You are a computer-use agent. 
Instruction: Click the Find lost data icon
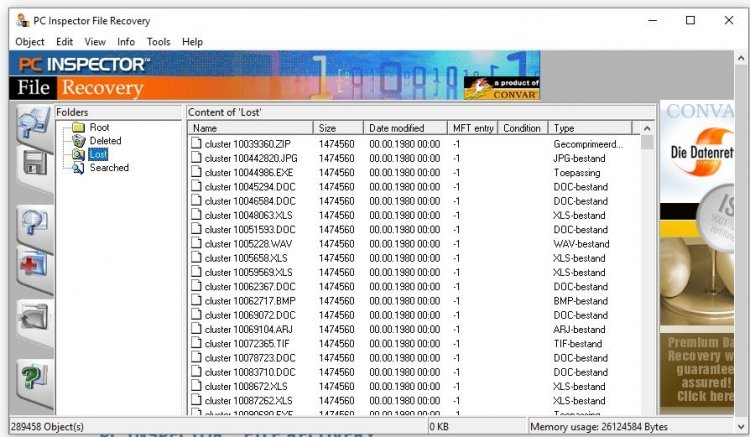coord(33,224)
